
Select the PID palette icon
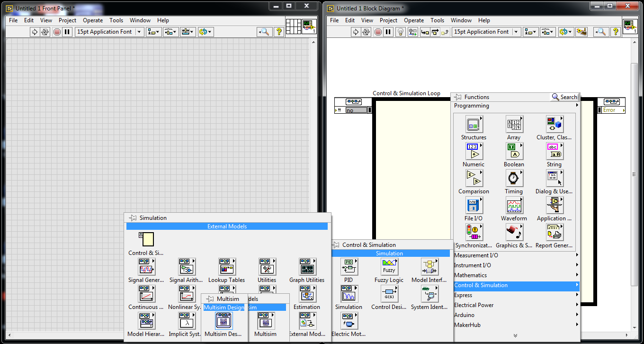point(349,266)
